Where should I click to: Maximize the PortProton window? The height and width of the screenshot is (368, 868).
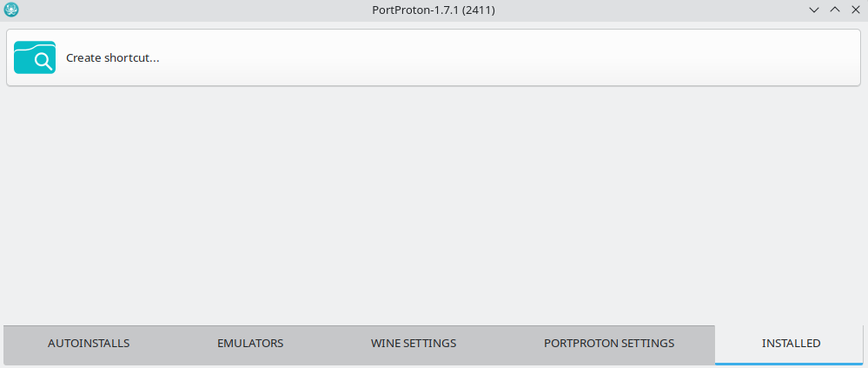835,10
